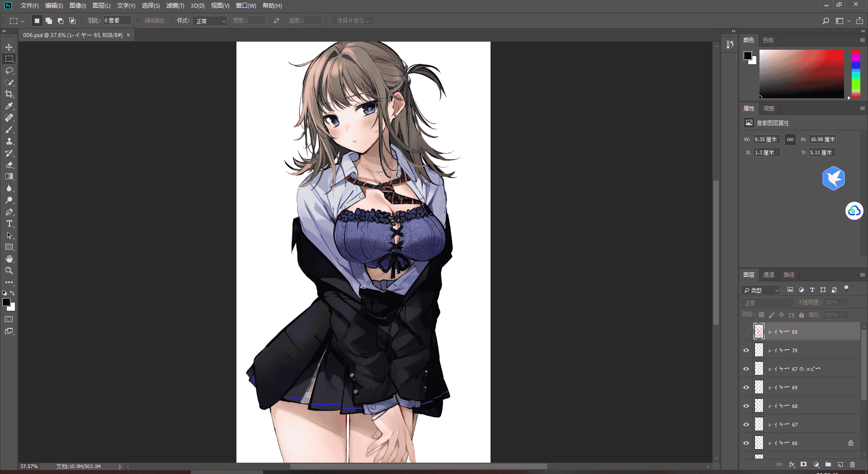Open the Layers panel flyout menu
868x474 pixels.
pos(862,275)
